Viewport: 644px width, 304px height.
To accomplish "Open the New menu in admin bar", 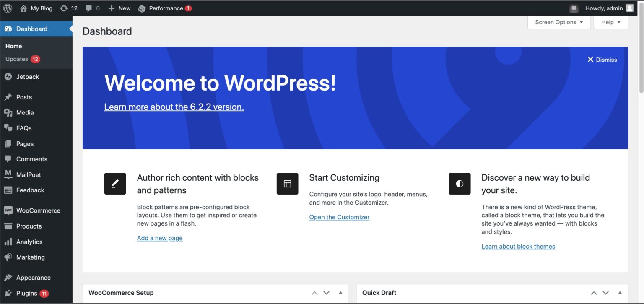I will pyautogui.click(x=119, y=8).
